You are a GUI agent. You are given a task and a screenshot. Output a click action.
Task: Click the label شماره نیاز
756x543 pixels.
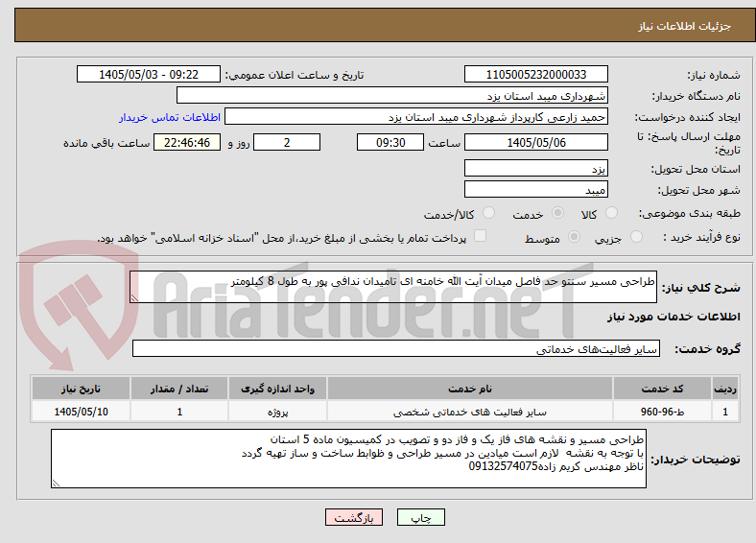click(x=714, y=75)
